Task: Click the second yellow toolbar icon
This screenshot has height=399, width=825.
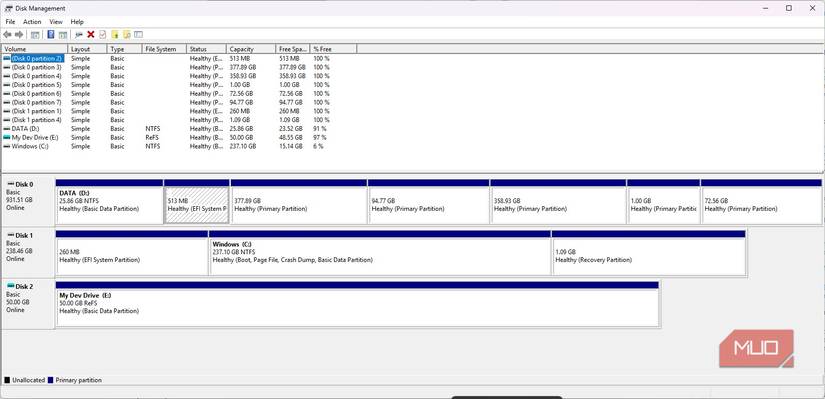Action: (x=127, y=35)
